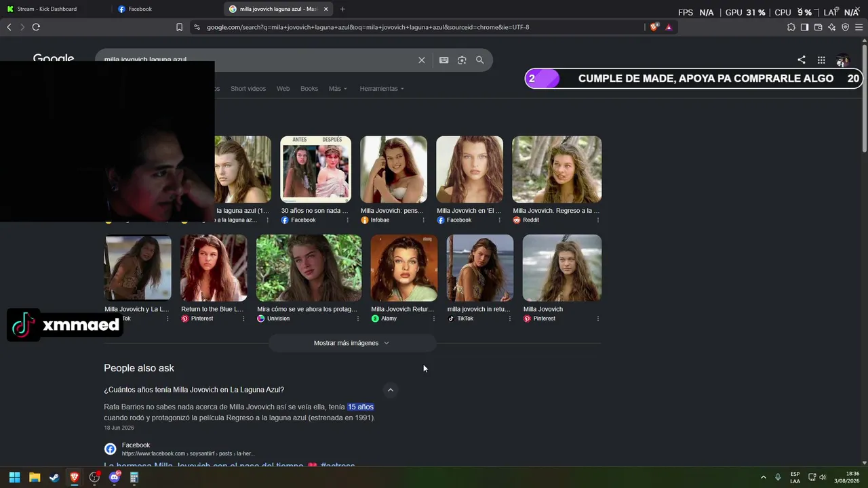Open the volume control in system tray
Viewport: 868px width, 488px height.
click(823, 477)
